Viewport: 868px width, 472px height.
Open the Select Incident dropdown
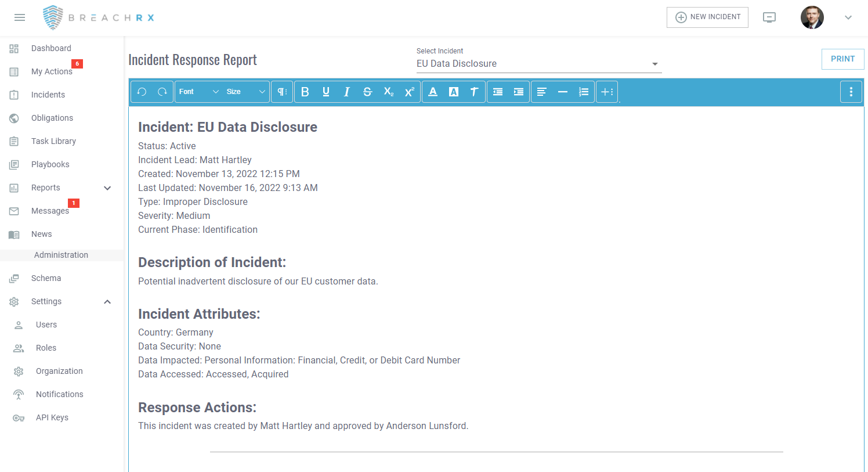click(654, 64)
